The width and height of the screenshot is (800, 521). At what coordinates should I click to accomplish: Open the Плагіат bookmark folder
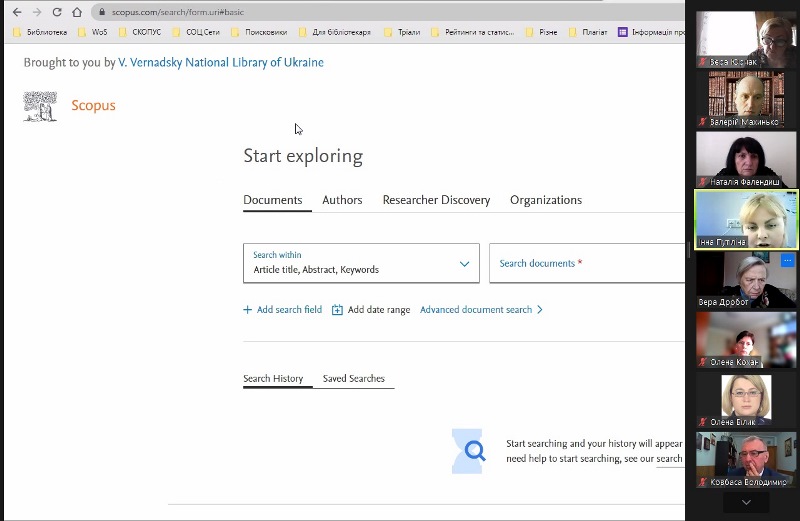point(588,32)
